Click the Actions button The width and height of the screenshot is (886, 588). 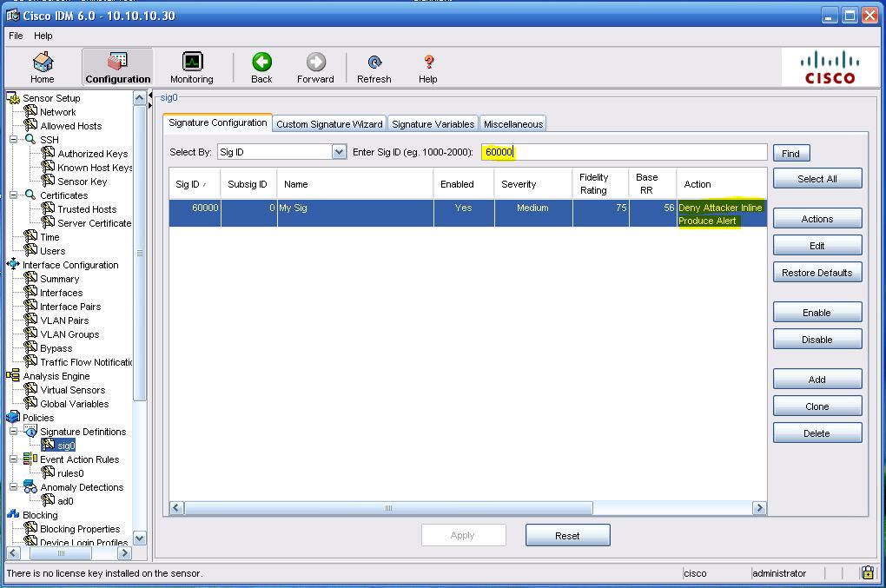pyautogui.click(x=817, y=219)
